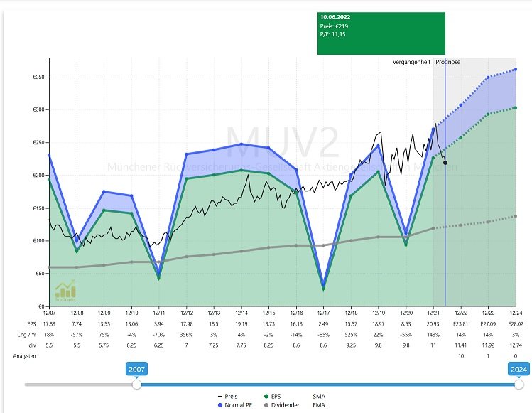Click EPS value 20.93

tap(433, 324)
